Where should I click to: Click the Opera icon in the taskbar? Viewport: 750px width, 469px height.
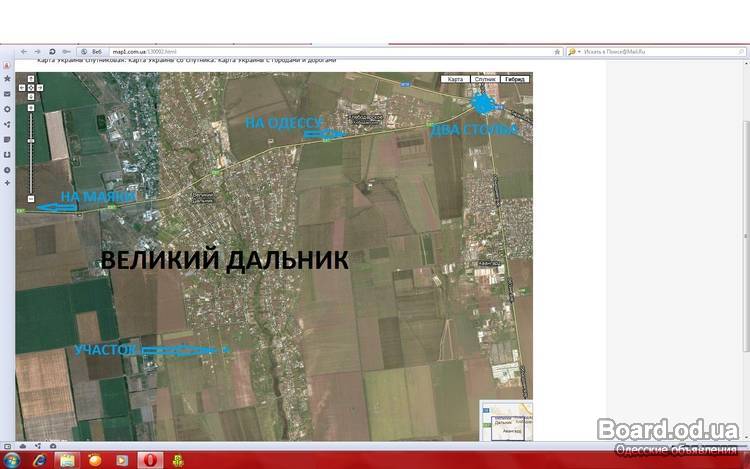point(150,460)
